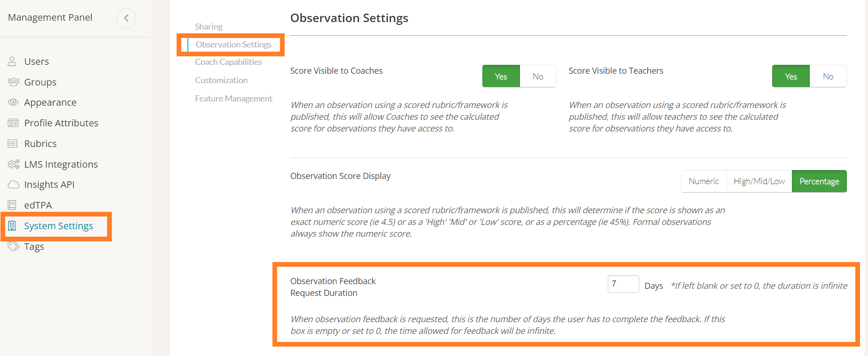
Task: Collapse the Management Panel with chevron
Action: pyautogui.click(x=126, y=18)
